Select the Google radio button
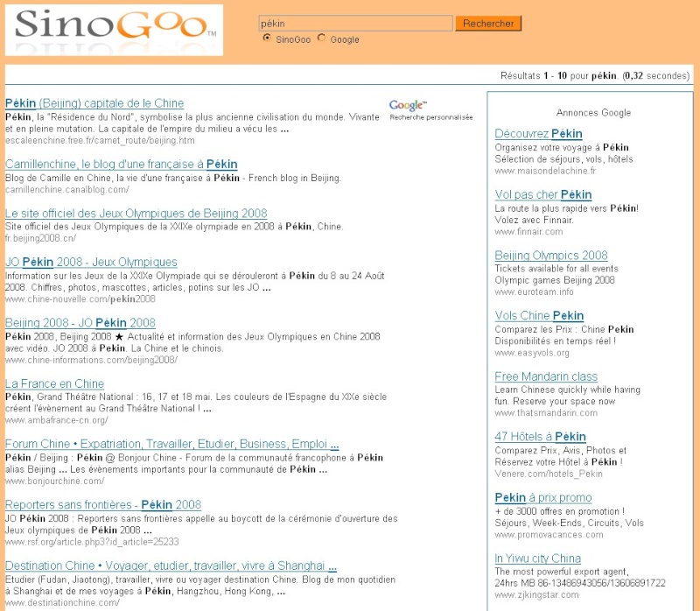Screen dimensions: 700x611 coord(321,38)
